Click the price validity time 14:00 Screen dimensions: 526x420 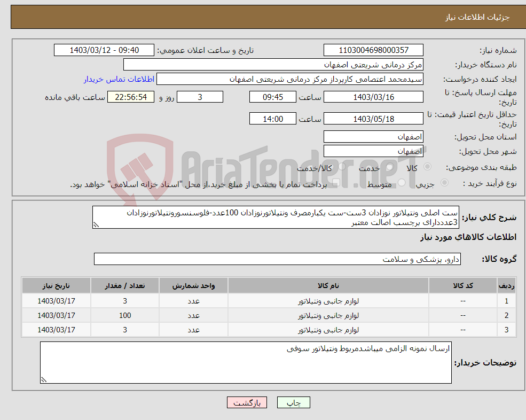(273, 119)
